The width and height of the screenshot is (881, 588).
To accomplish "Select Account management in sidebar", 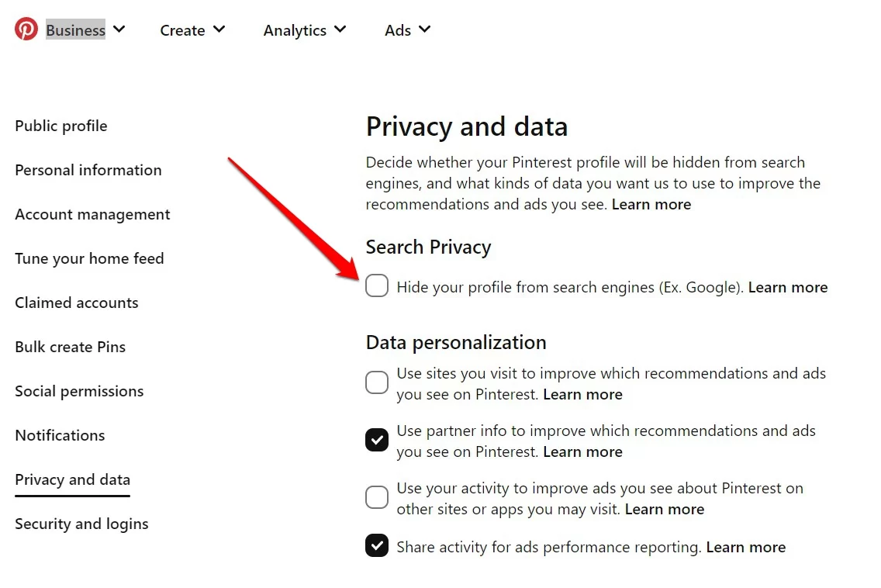I will point(93,214).
